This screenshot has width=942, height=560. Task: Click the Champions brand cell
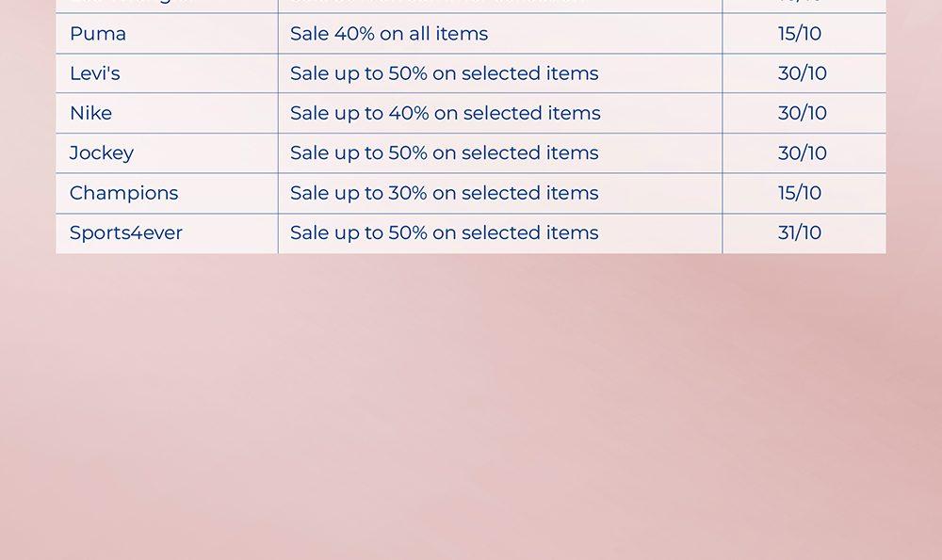pyautogui.click(x=123, y=193)
